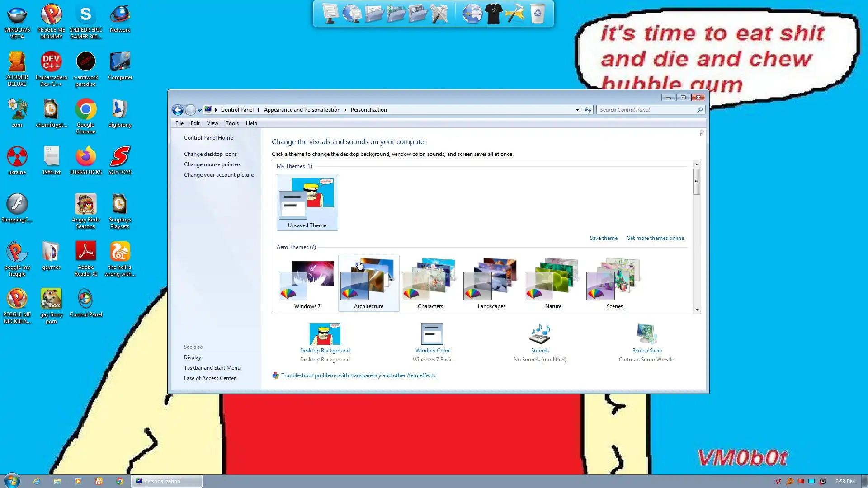Open the Sounds settings icon
The height and width of the screenshot is (488, 868).
(x=540, y=334)
